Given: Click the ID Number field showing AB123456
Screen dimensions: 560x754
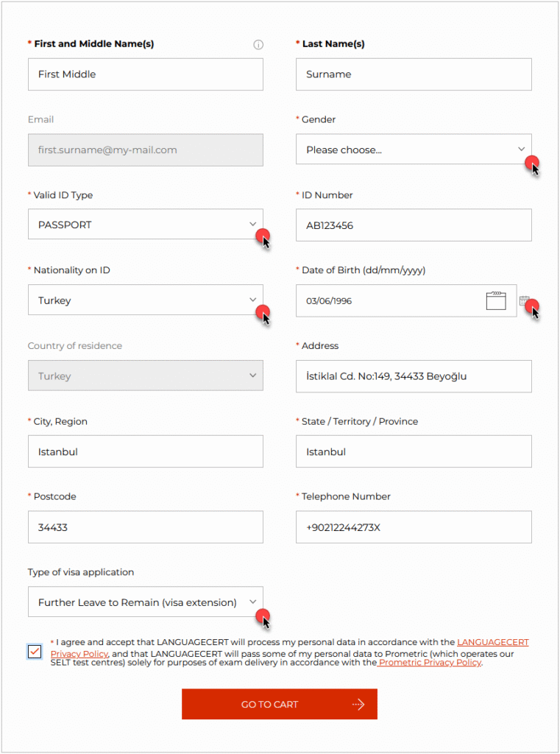Looking at the screenshot, I should (x=414, y=225).
